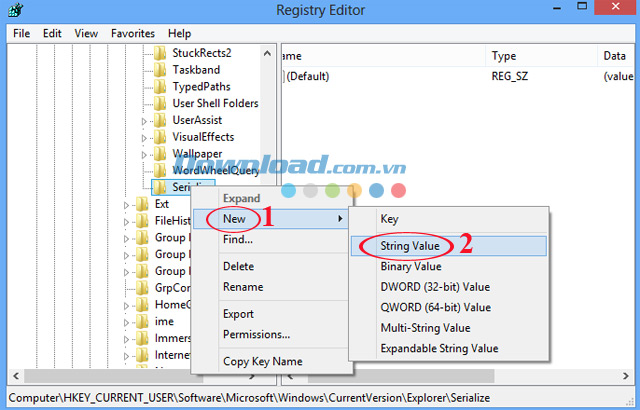Select Multi-String Value
Viewport: 640px width, 410px height.
[x=449, y=328]
